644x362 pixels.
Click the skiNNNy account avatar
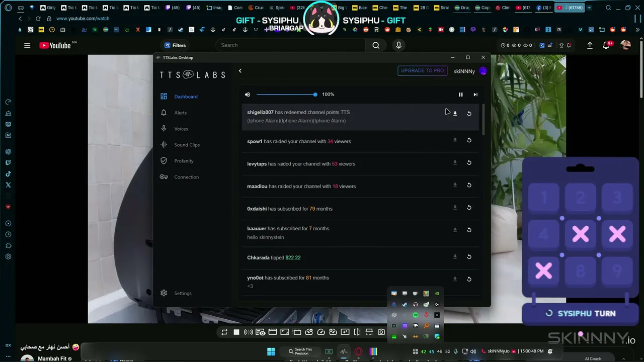483,71
